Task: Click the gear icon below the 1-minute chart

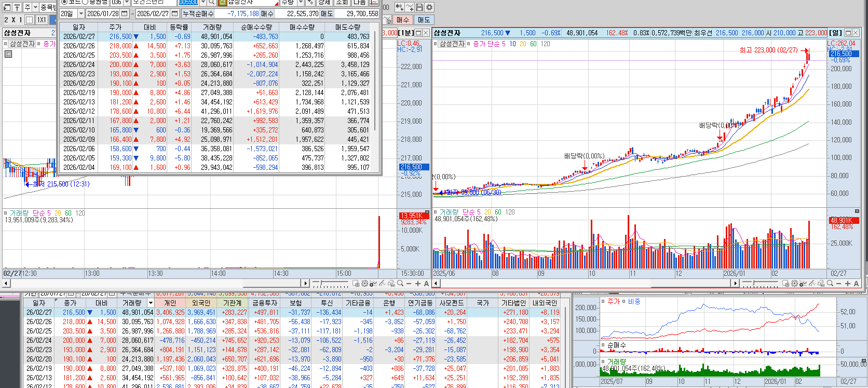Action: click(x=364, y=284)
